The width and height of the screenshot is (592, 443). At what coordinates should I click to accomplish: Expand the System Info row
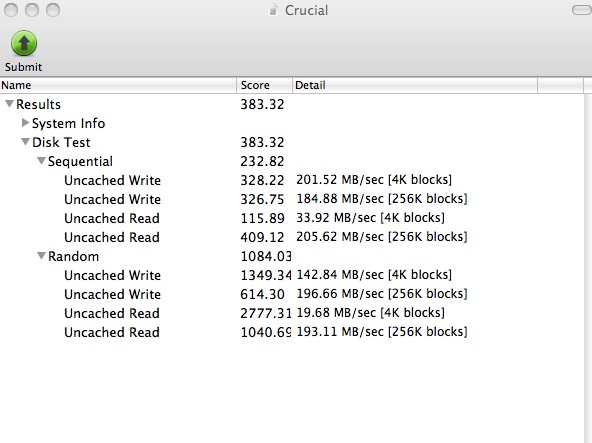click(25, 122)
